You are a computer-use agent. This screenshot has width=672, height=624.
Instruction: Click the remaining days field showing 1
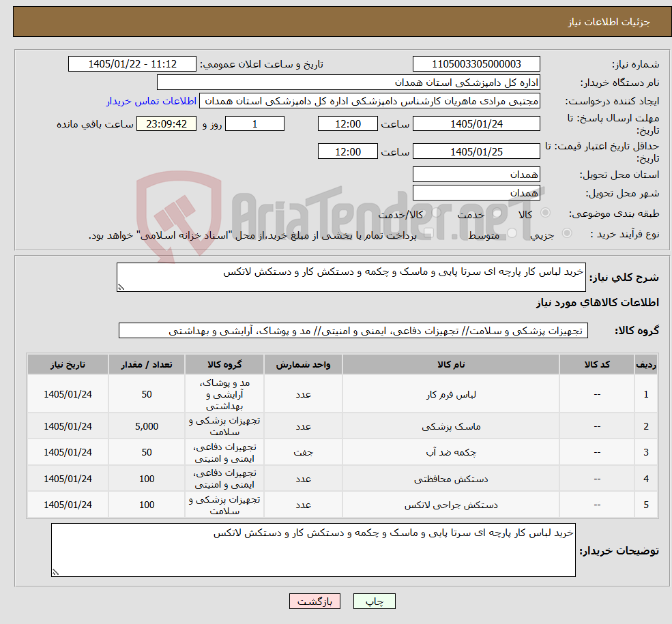pos(254,123)
